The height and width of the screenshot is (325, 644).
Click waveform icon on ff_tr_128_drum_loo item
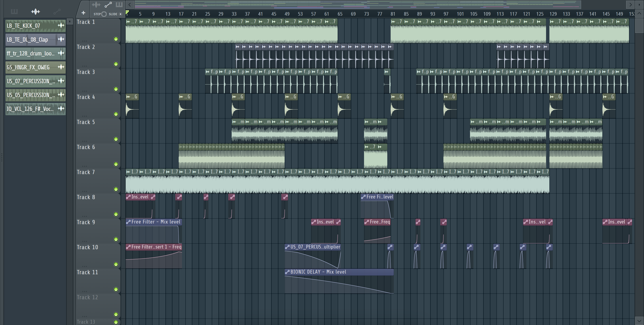61,53
